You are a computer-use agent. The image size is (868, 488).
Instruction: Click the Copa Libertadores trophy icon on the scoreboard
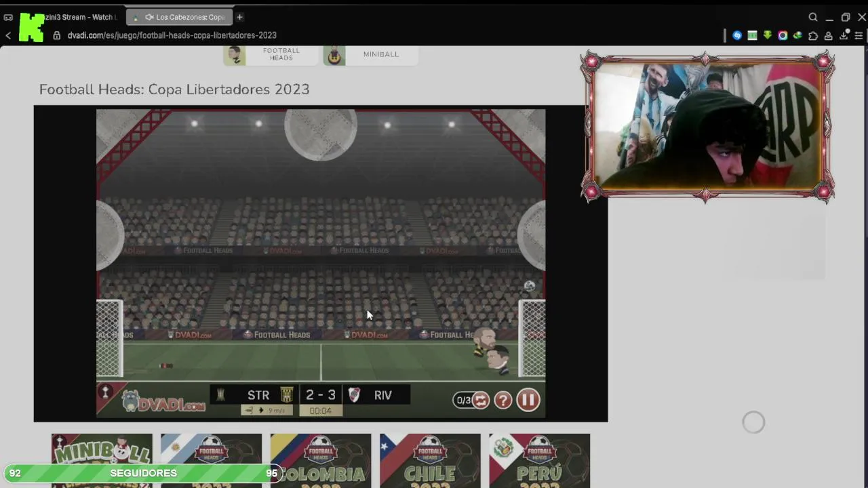point(220,394)
